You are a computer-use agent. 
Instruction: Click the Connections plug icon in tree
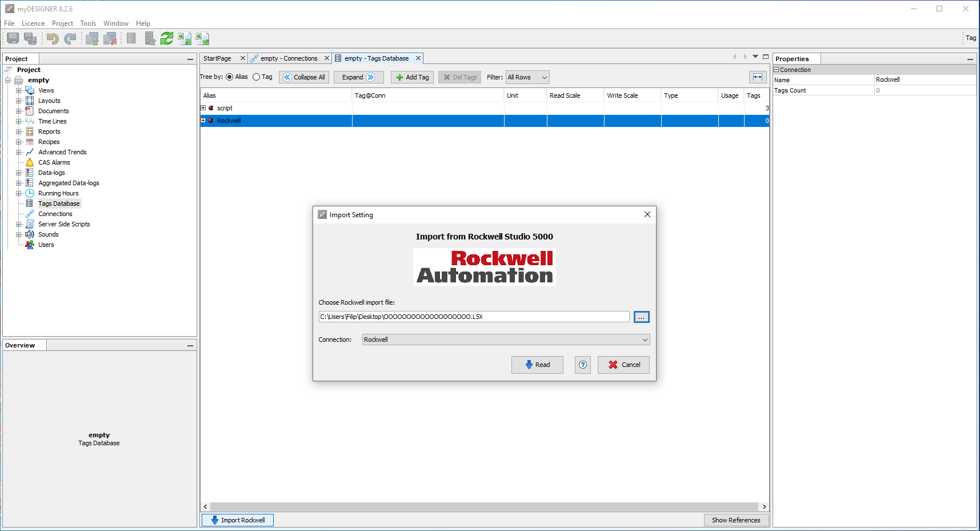click(30, 214)
